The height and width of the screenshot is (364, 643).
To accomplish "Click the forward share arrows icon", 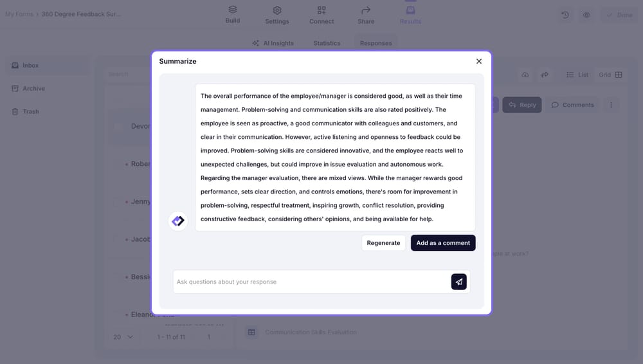I will pos(545,75).
